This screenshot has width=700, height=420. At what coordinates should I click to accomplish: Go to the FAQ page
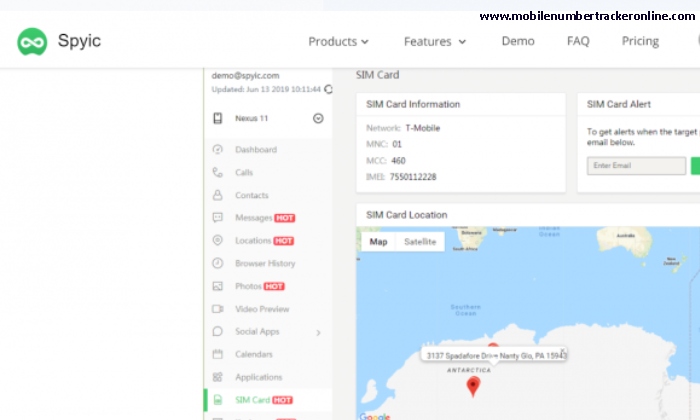[x=578, y=42]
